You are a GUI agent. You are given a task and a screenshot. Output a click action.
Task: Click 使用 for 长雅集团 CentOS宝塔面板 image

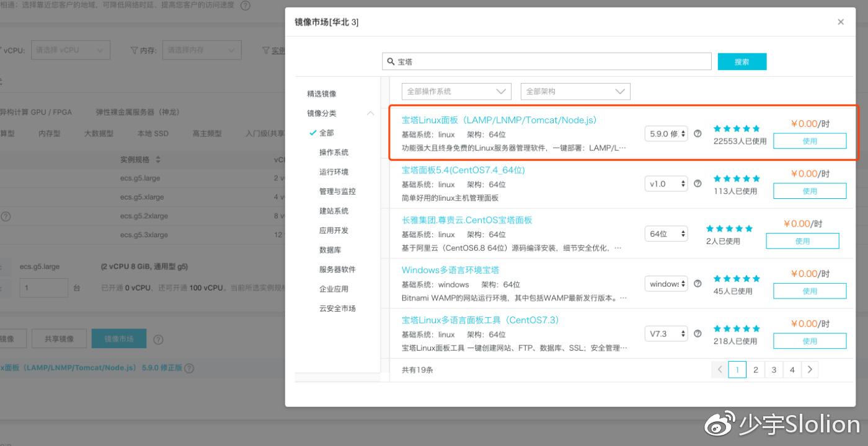coord(802,241)
